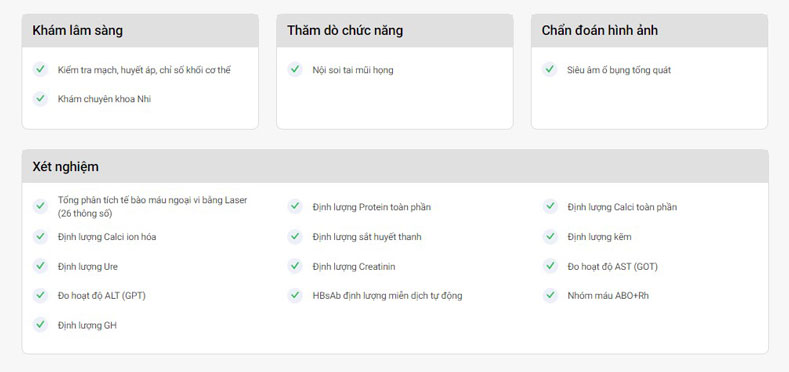789x372 pixels.
Task: Click the Xét nghiệm section header
Action: [x=395, y=166]
